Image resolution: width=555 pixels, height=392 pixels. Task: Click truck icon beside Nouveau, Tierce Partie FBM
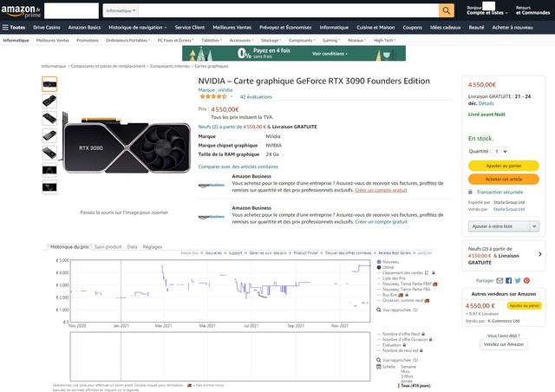[435, 284]
